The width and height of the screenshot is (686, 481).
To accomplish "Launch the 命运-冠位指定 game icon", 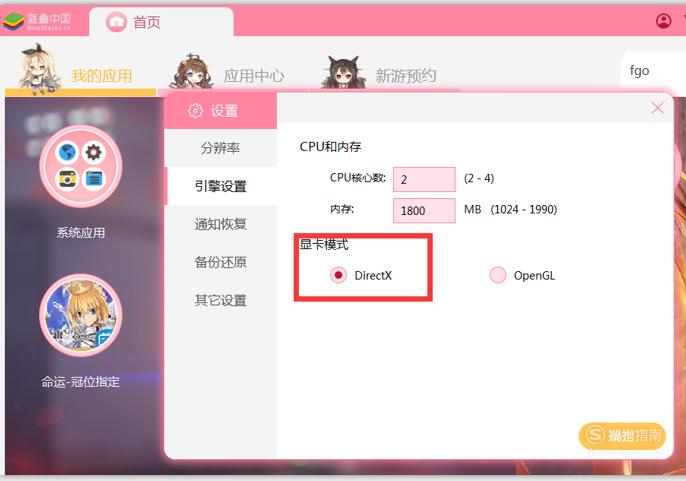I will pos(80,315).
